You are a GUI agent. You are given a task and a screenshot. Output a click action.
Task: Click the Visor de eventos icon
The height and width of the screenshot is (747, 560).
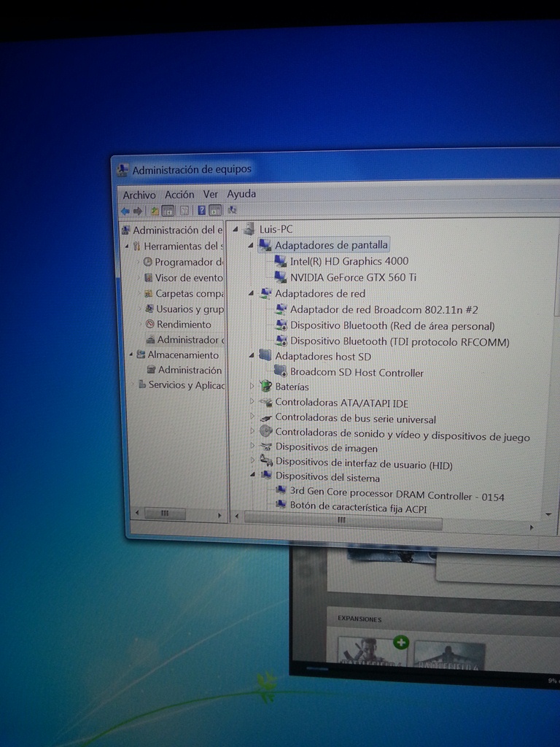coord(149,278)
